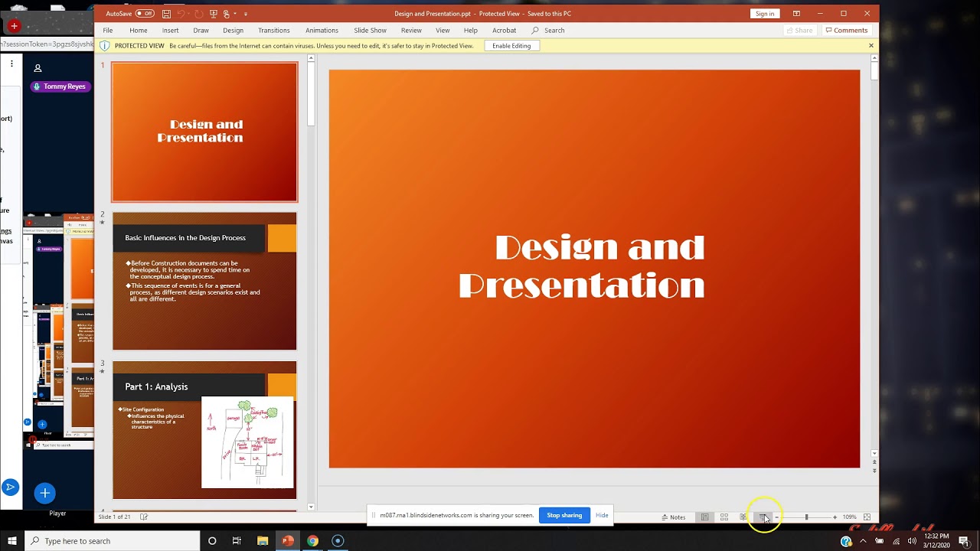Click slide panel scrollbar up arrow

click(x=311, y=60)
